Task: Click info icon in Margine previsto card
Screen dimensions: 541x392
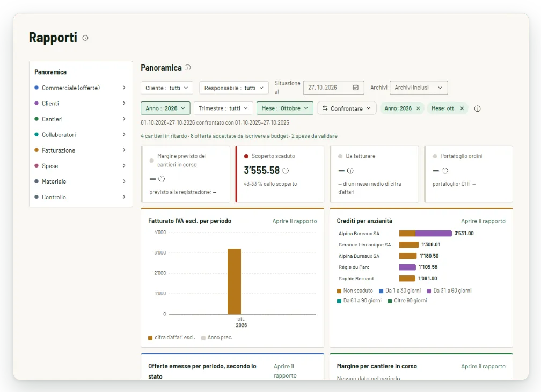Action: [162, 179]
